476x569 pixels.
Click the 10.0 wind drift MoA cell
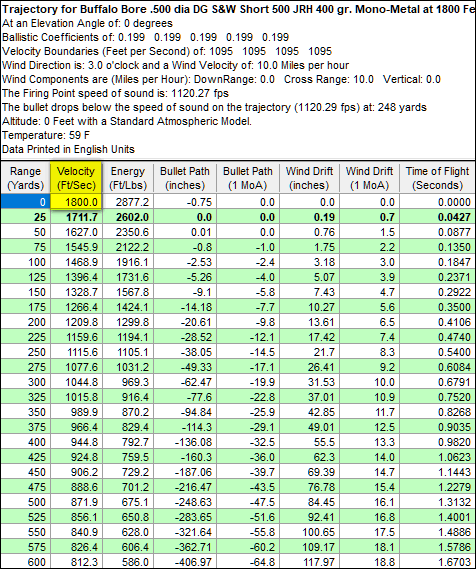(369, 382)
